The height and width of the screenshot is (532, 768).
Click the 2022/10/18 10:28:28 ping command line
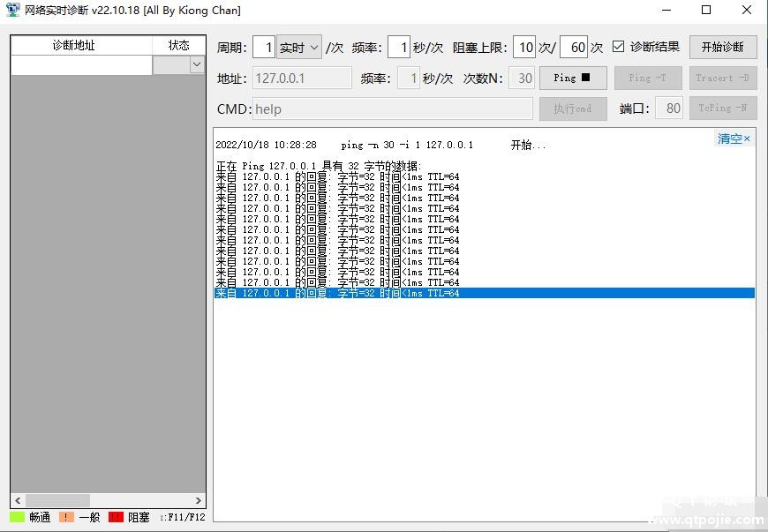380,145
